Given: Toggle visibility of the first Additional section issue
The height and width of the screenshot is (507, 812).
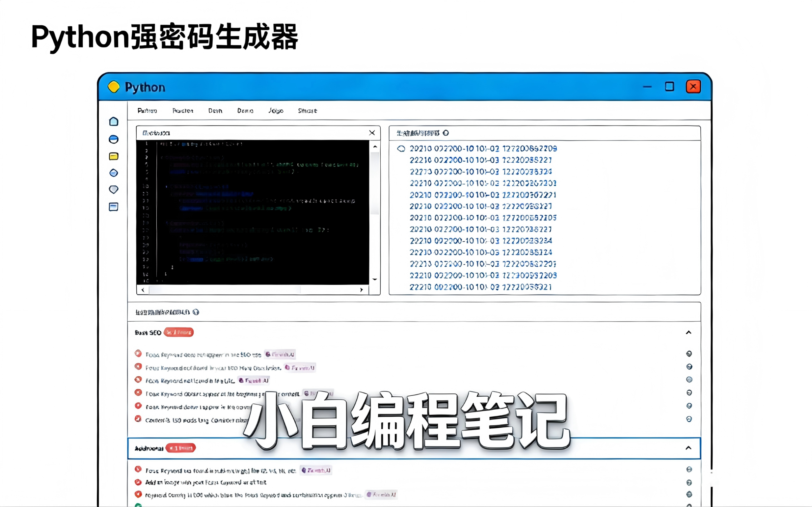Looking at the screenshot, I should coord(690,470).
